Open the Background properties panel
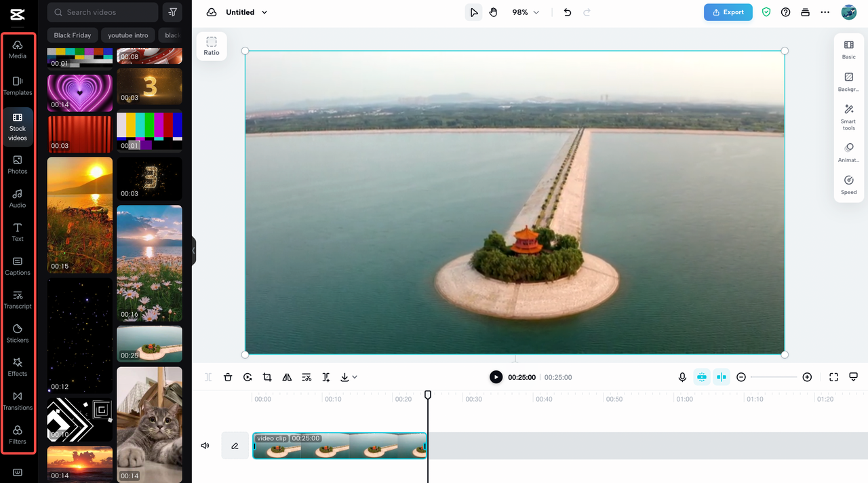The width and height of the screenshot is (868, 483). click(849, 83)
